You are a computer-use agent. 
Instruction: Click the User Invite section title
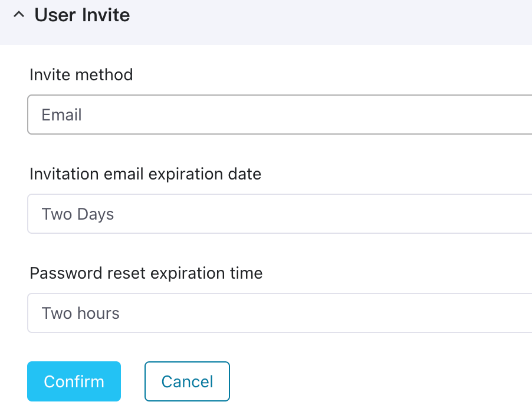coord(82,15)
